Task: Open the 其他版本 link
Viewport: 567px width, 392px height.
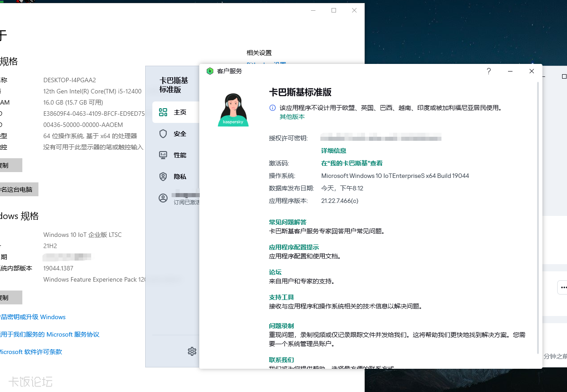Action: point(292,117)
